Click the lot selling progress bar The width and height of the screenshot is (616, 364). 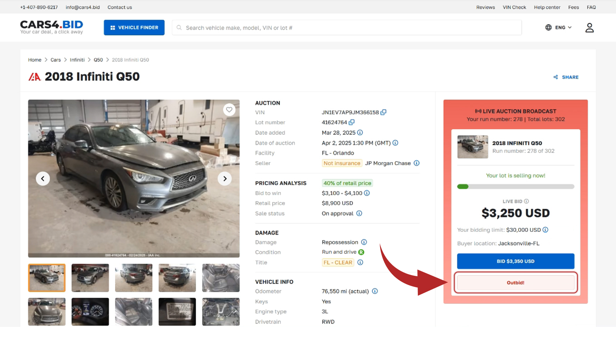click(516, 187)
